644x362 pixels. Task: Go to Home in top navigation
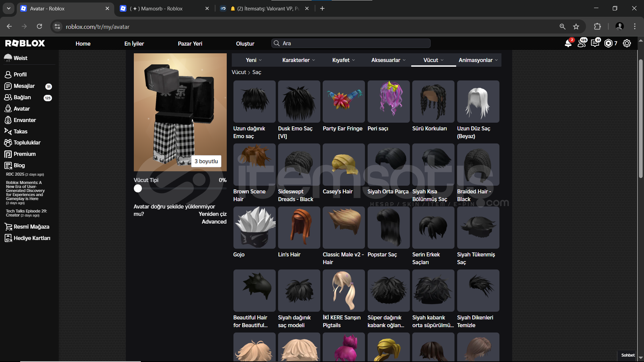[x=83, y=44]
